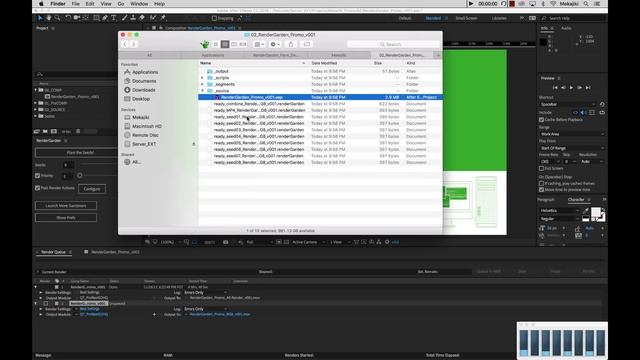
Task: Click the Character panel eyedropper icon
Action: point(586,211)
